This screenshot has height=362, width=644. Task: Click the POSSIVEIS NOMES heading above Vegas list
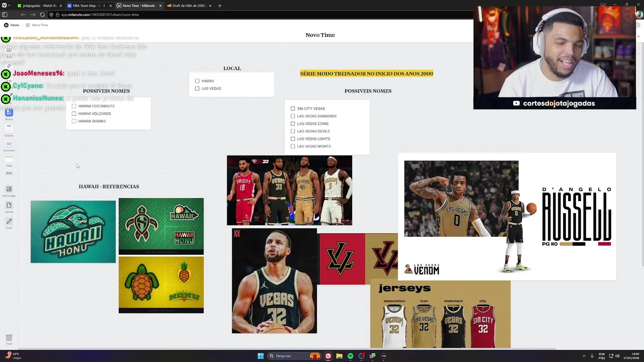(x=368, y=91)
